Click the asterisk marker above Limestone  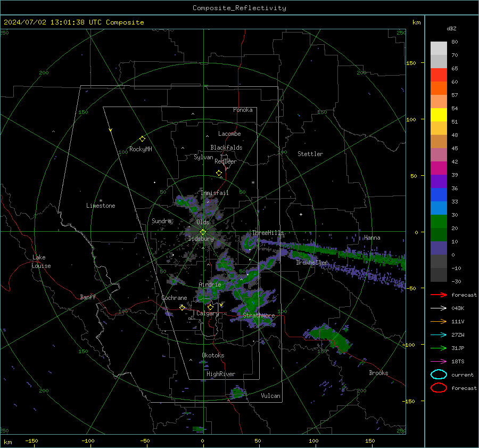tap(101, 201)
